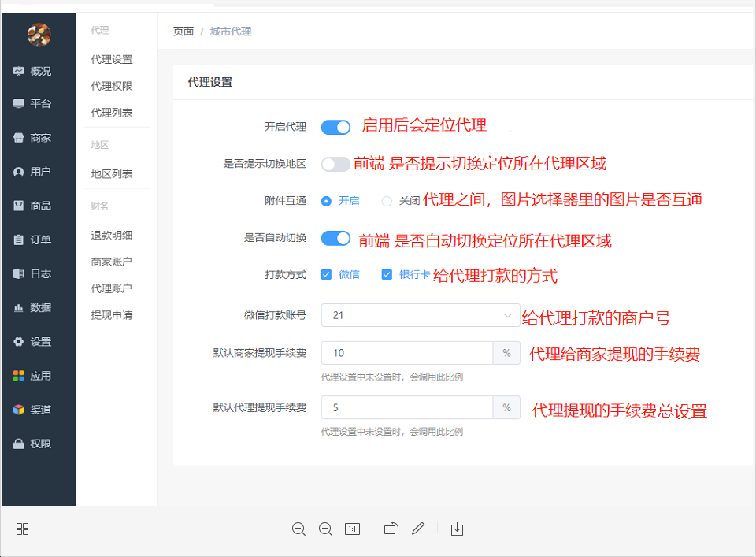The width and height of the screenshot is (756, 557).
Task: Uncheck the 银行卡 payment method checkbox
Action: (x=387, y=274)
